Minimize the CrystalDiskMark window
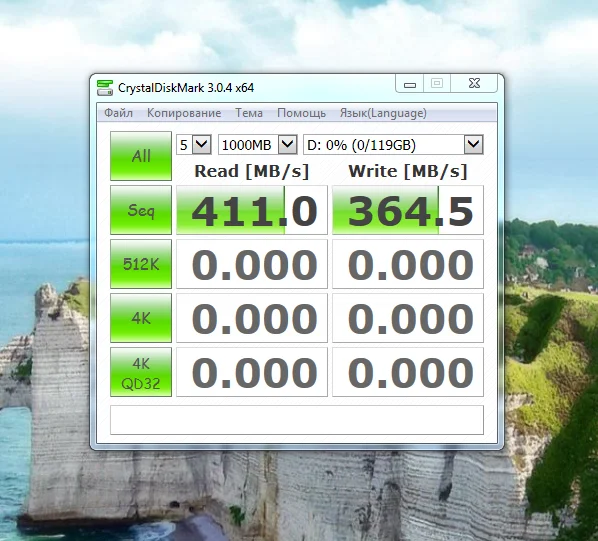The width and height of the screenshot is (598, 541). coord(410,84)
